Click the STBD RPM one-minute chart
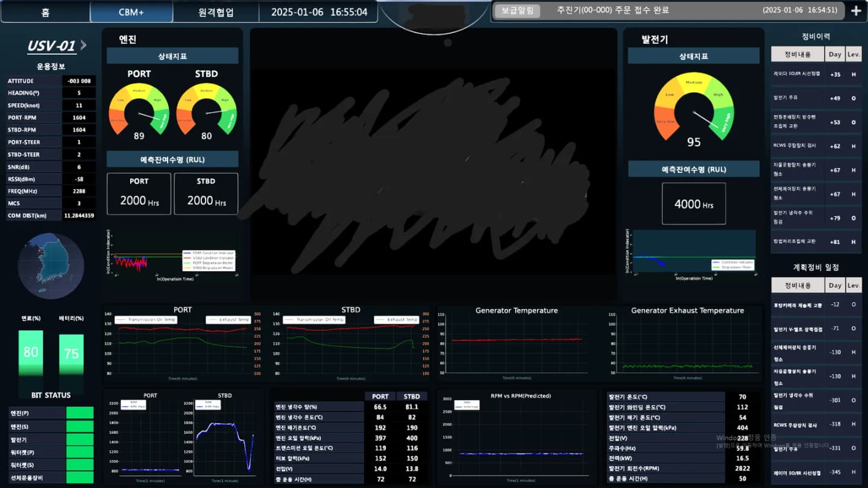This screenshot has width=868, height=488. pos(224,439)
